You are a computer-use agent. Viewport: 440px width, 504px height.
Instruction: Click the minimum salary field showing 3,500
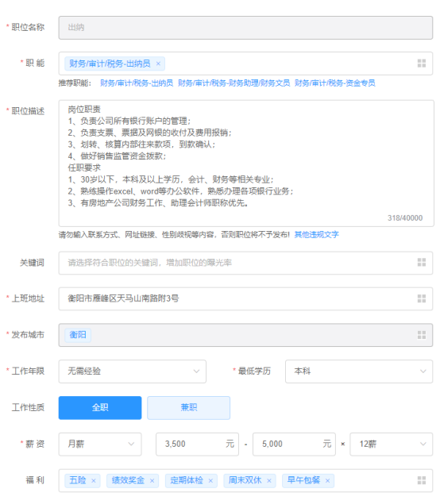pyautogui.click(x=197, y=444)
